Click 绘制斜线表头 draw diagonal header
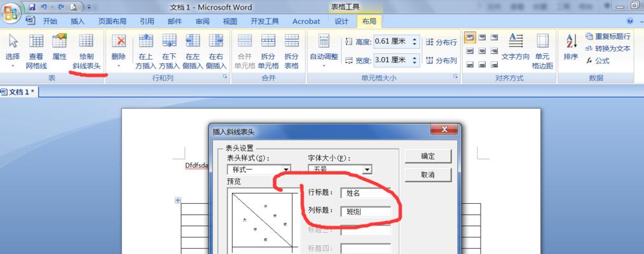 coord(86,51)
